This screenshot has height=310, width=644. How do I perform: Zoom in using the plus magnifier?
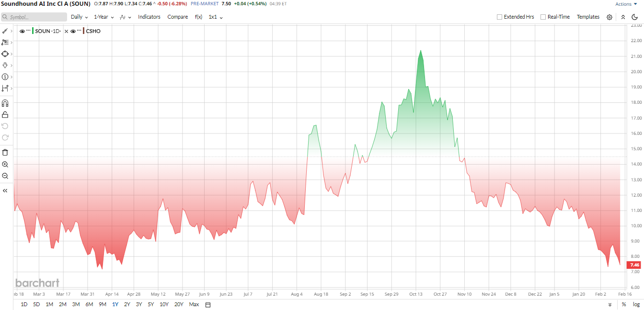pyautogui.click(x=5, y=164)
